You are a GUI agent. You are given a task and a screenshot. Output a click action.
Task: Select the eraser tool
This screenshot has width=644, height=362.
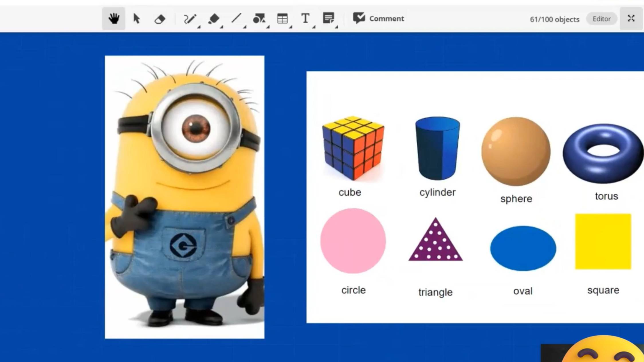click(x=160, y=19)
